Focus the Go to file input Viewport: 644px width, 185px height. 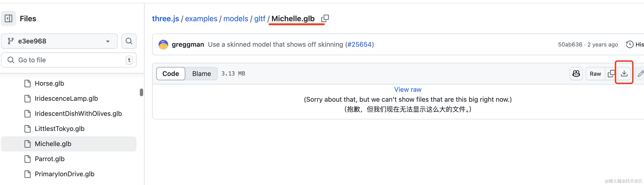click(x=69, y=60)
